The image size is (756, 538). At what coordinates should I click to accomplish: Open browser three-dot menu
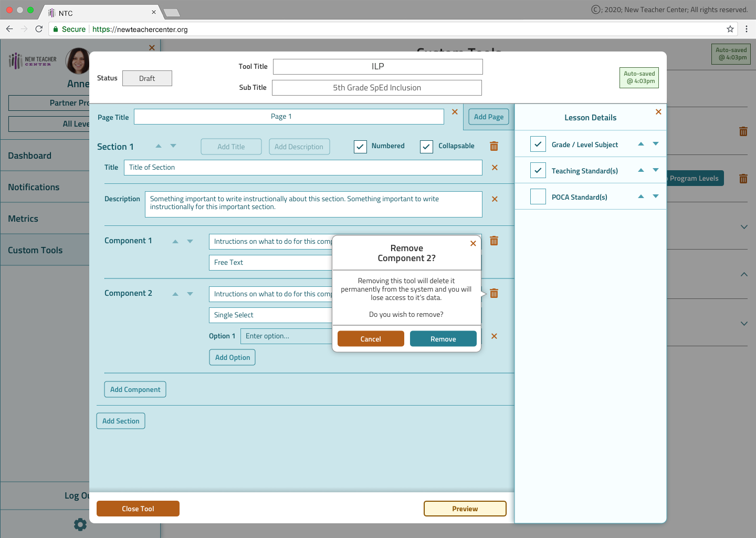(x=747, y=29)
